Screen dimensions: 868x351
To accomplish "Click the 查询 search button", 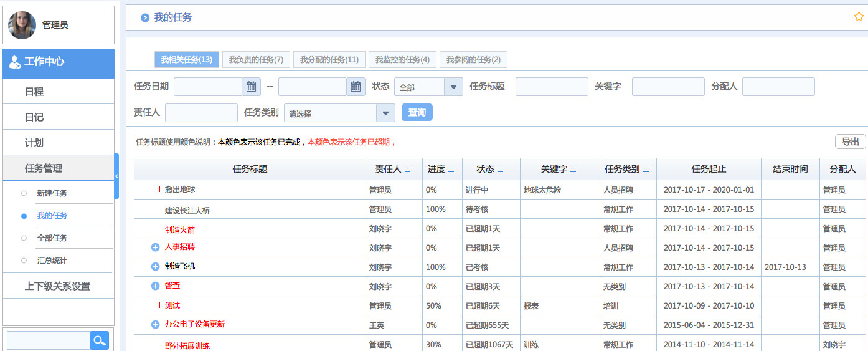I will click(x=417, y=112).
